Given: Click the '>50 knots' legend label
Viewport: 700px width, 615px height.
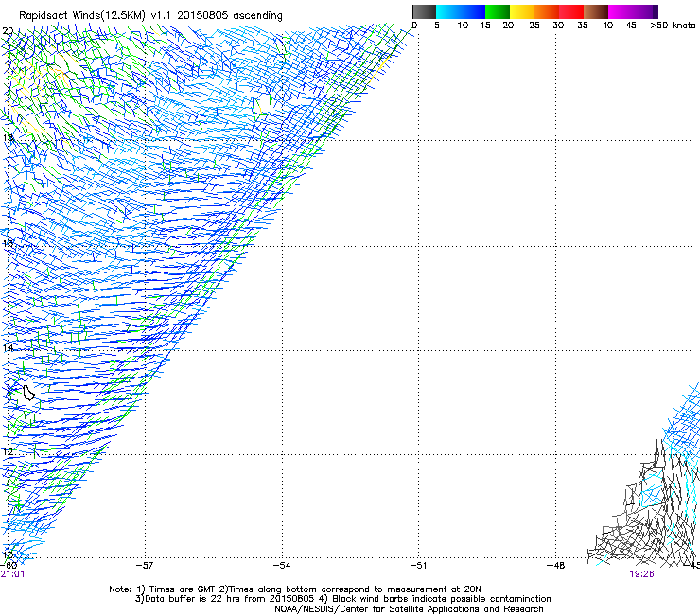Looking at the screenshot, I should 673,26.
